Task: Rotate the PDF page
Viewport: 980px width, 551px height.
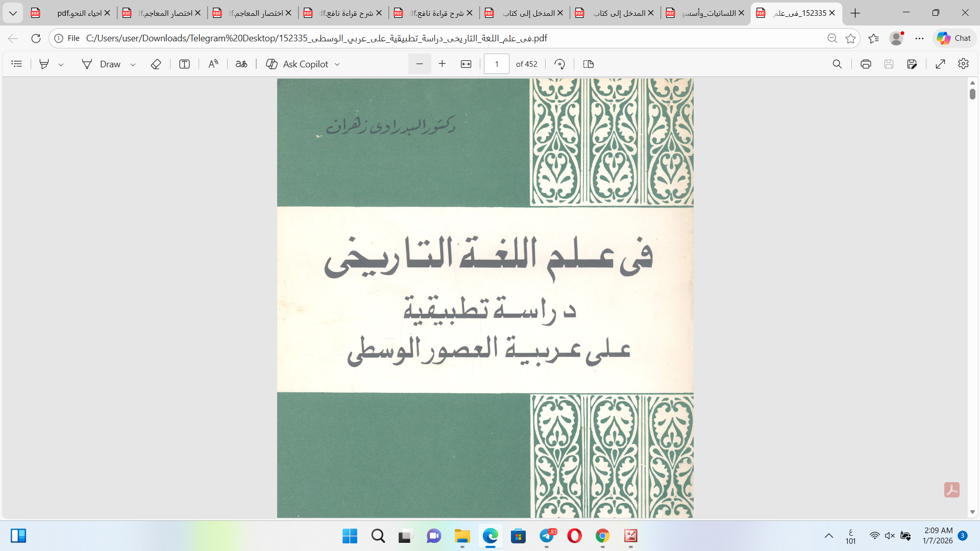Action: 560,64
